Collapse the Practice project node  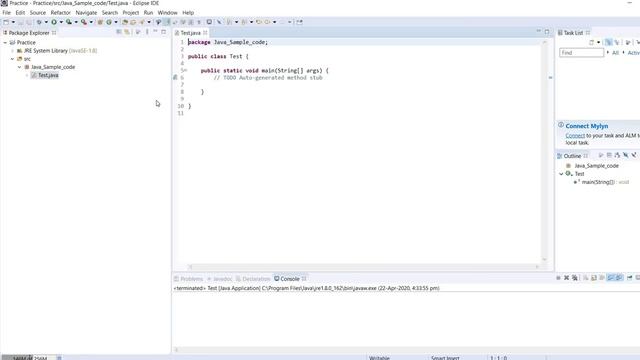pyautogui.click(x=5, y=42)
